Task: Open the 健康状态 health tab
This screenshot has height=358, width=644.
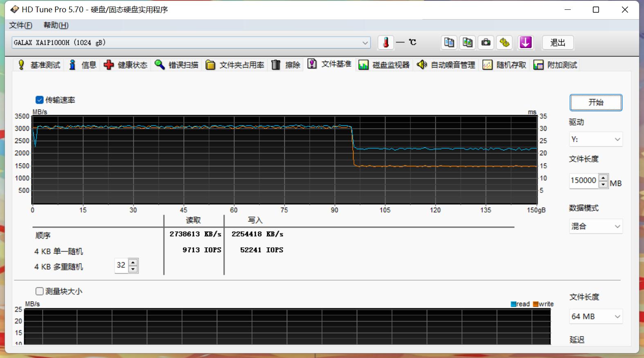Action: [x=126, y=65]
